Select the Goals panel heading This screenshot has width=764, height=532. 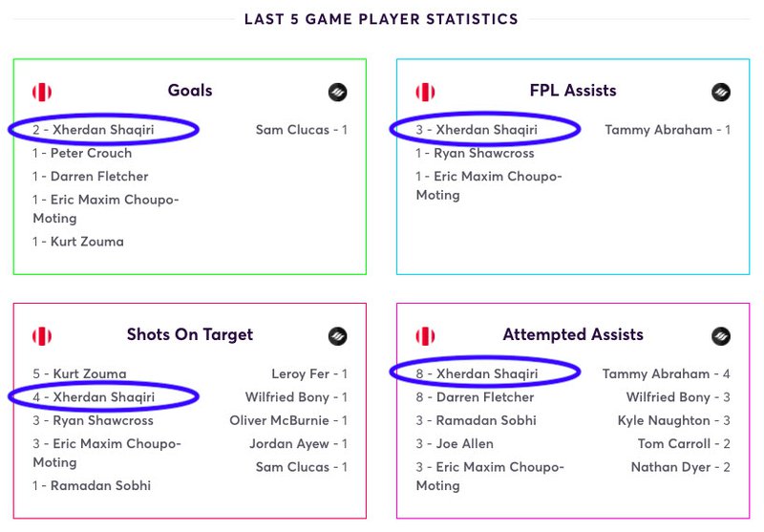[190, 91]
